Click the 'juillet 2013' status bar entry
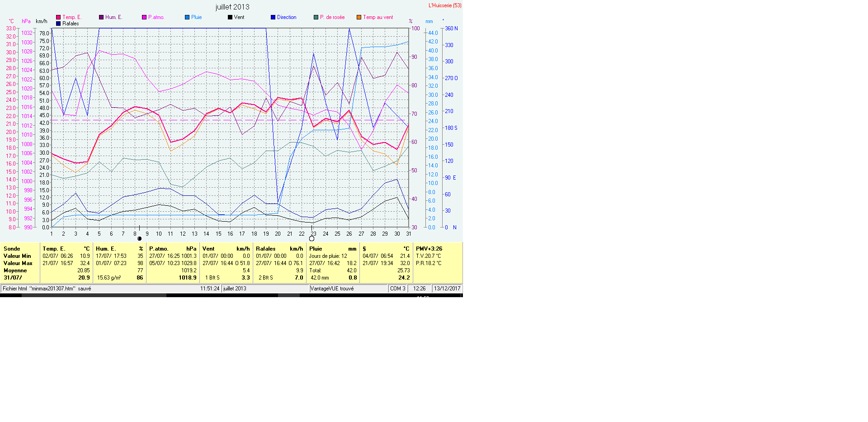 point(235,289)
